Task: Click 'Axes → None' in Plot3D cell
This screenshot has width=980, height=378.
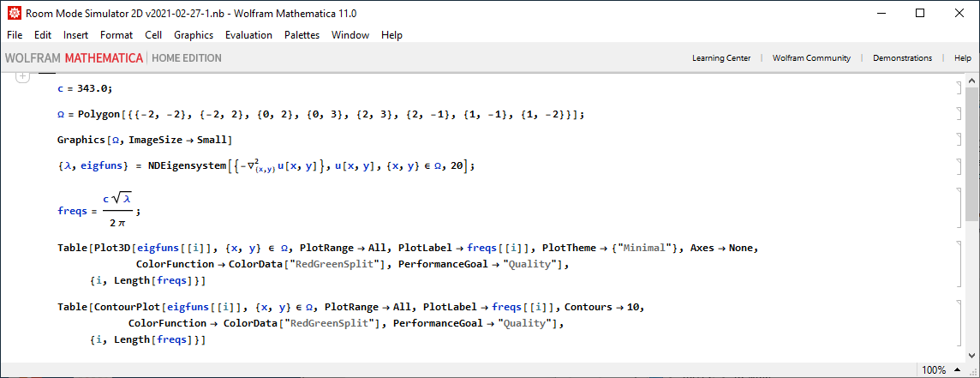Action: [723, 248]
